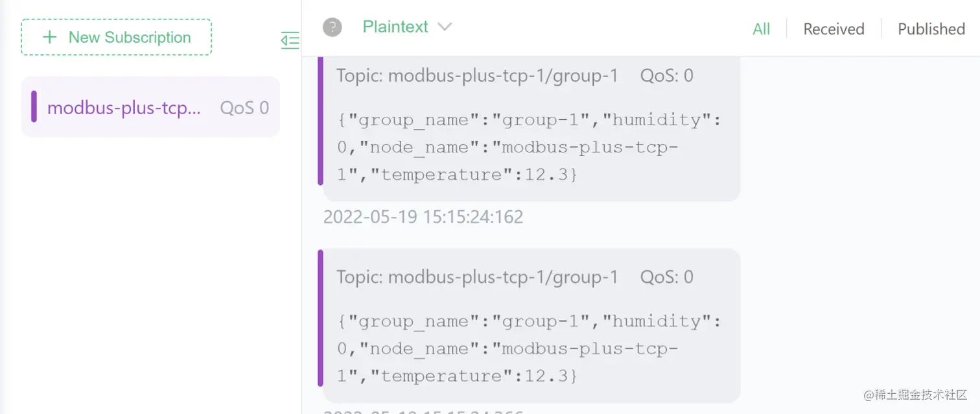Click the QoS 0 label on the subscription
Screen dimensions: 980x414
point(244,107)
